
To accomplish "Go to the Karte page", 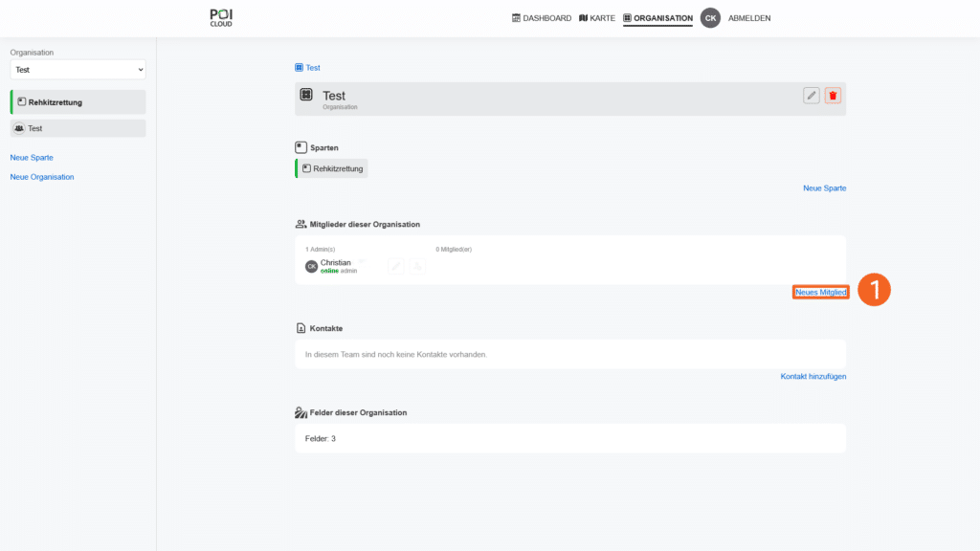I will point(597,18).
